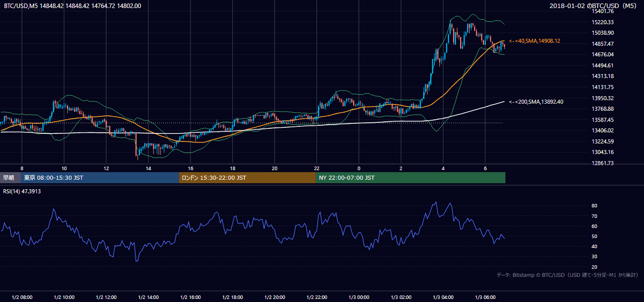This screenshot has width=644, height=302.
Task: Click hour label 12 under the price chart
Action: pyautogui.click(x=106, y=168)
